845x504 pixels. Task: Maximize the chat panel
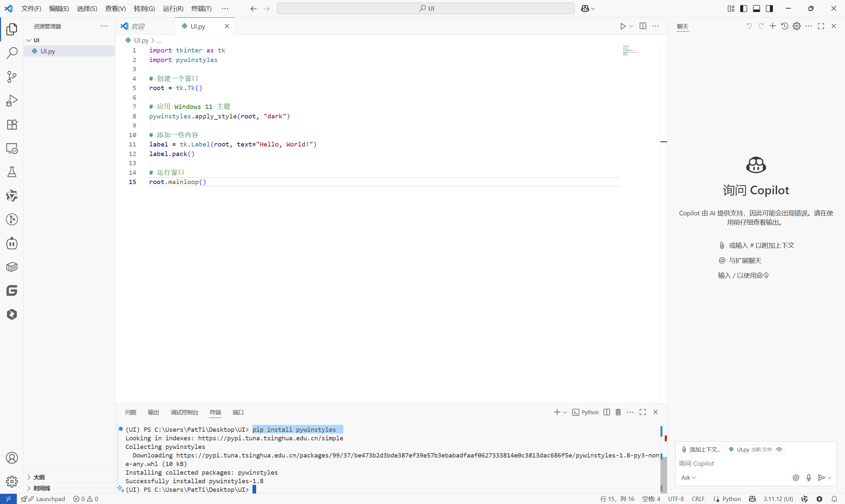pos(821,26)
